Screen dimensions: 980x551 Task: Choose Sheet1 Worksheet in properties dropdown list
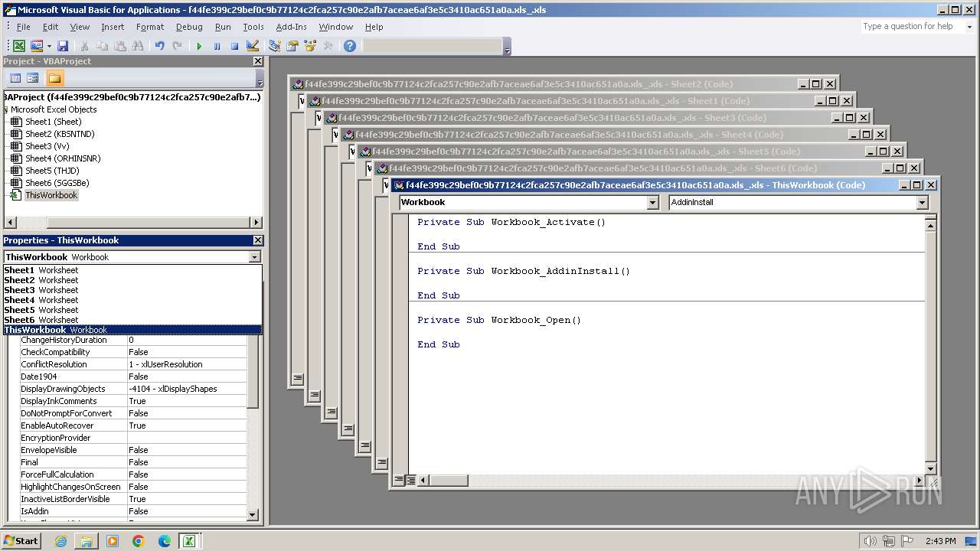pos(132,270)
